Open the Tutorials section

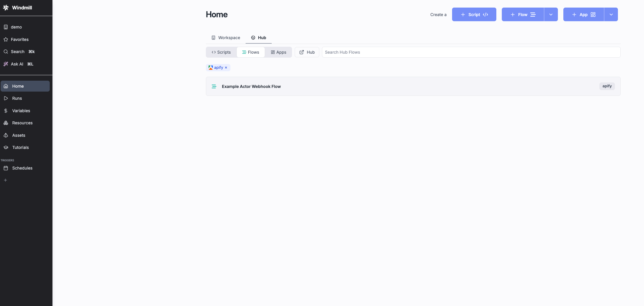[x=20, y=147]
